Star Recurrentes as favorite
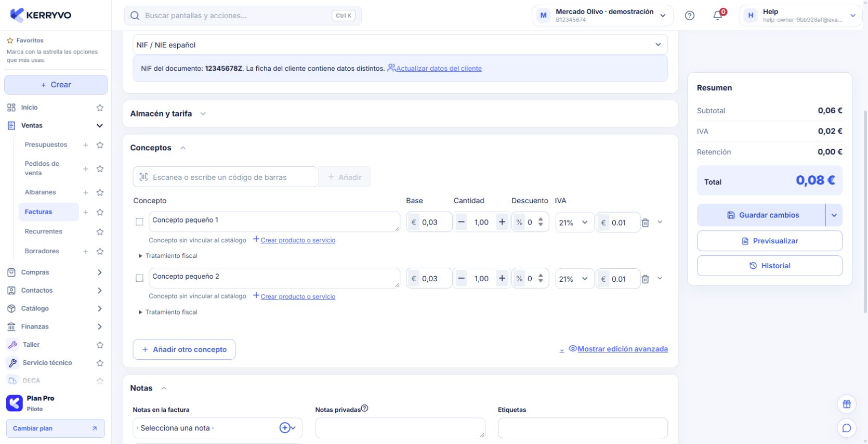Screen dimensions: 868x444 [100, 232]
